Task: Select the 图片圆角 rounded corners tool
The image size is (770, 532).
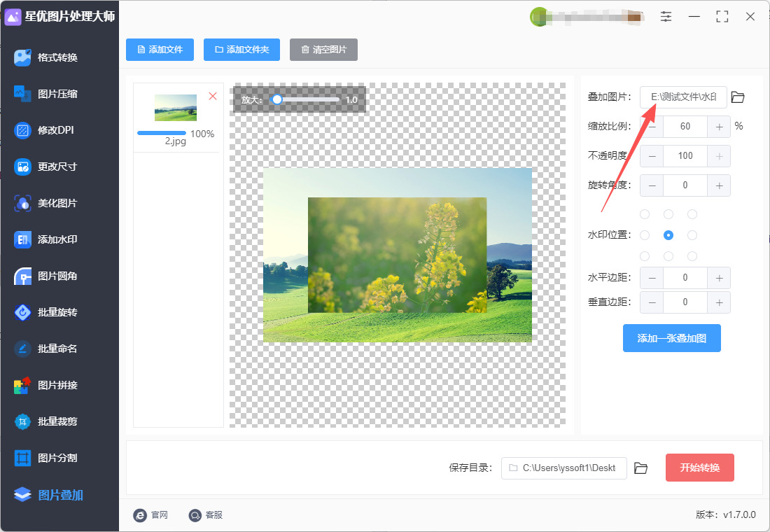Action: 46,276
